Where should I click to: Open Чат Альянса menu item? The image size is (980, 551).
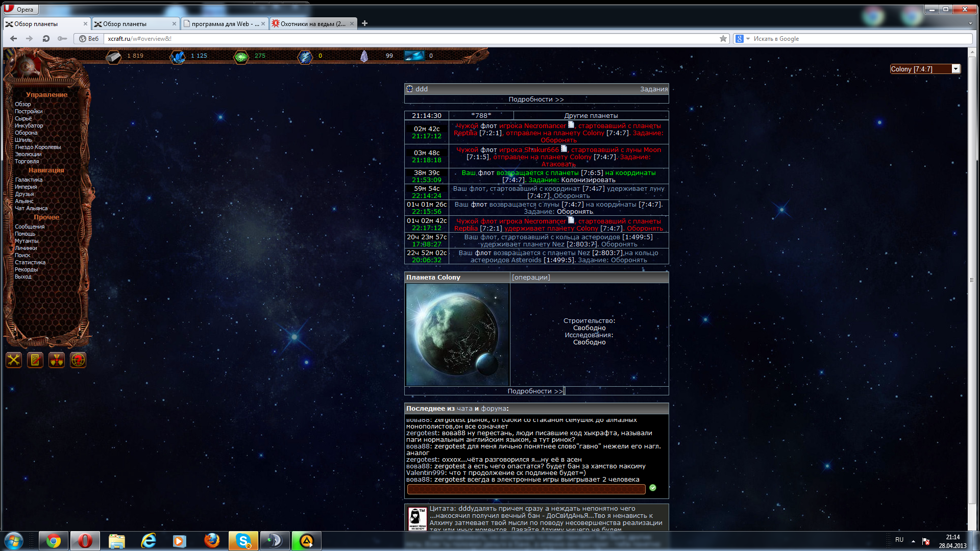(31, 208)
